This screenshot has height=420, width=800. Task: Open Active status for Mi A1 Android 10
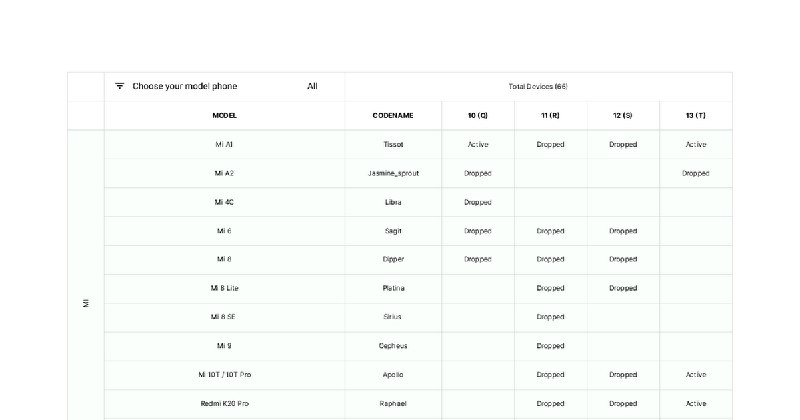478,144
